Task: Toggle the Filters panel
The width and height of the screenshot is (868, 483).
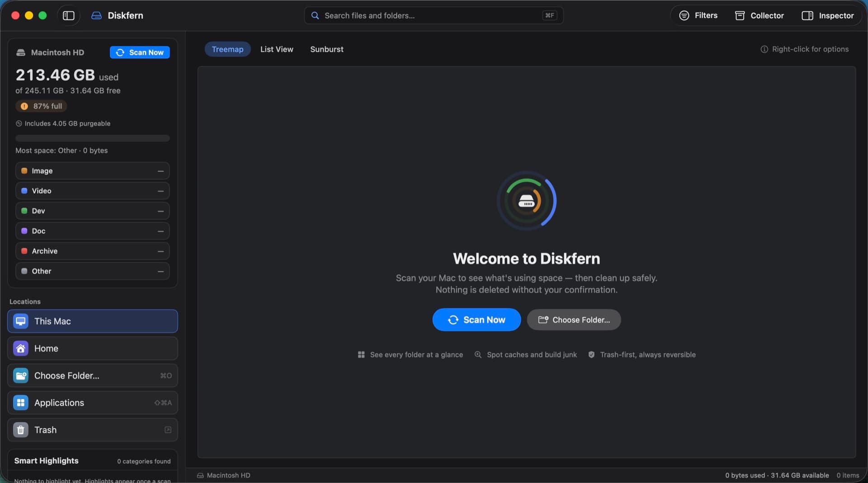Action: 698,15
